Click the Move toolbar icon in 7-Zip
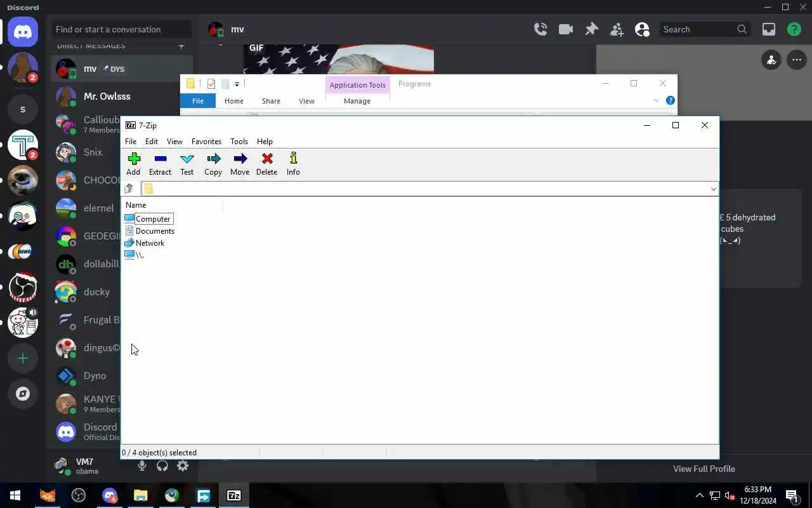812x508 pixels. click(x=240, y=164)
